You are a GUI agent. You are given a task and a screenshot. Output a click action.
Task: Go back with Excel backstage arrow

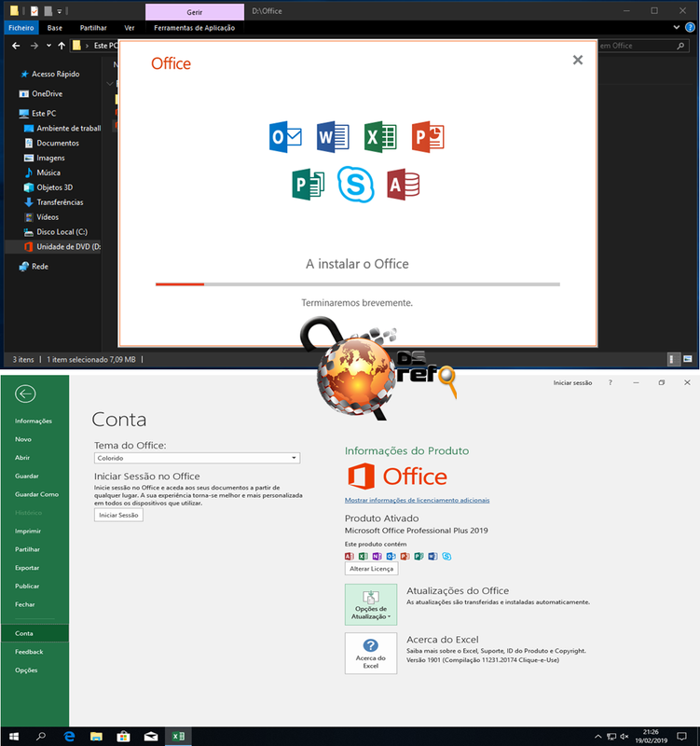point(25,394)
